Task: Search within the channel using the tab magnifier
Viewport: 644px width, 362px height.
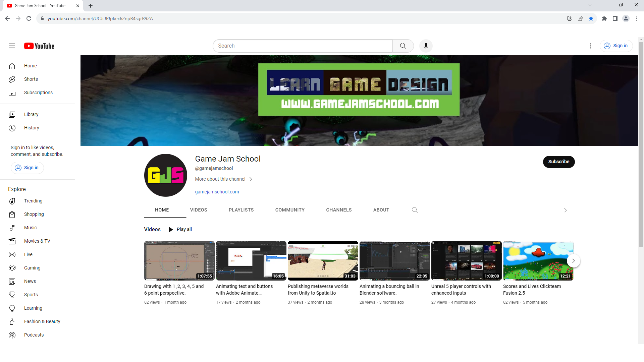Action: tap(415, 210)
